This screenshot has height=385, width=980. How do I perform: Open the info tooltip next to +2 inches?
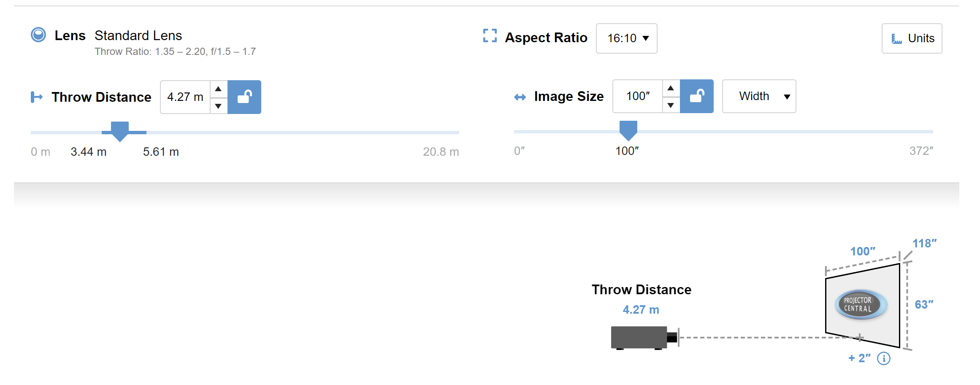pos(884,358)
